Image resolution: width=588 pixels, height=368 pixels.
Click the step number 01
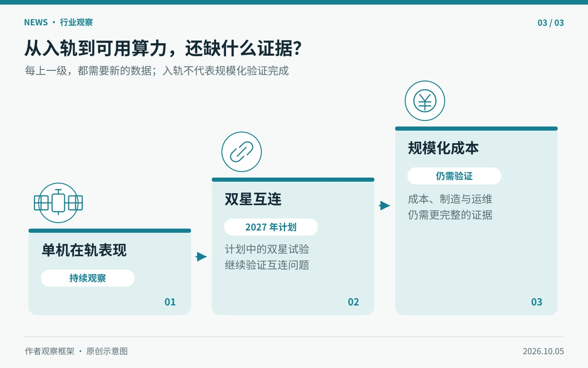(x=170, y=302)
